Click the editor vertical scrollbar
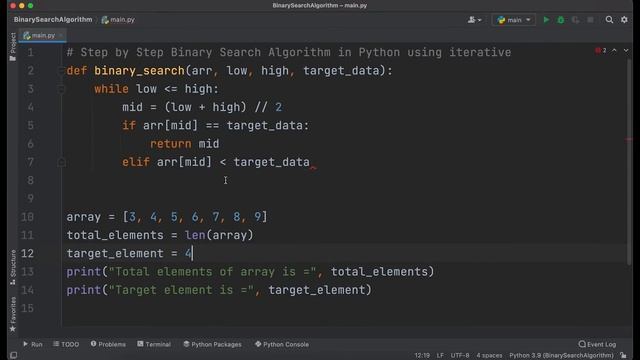 (629, 161)
